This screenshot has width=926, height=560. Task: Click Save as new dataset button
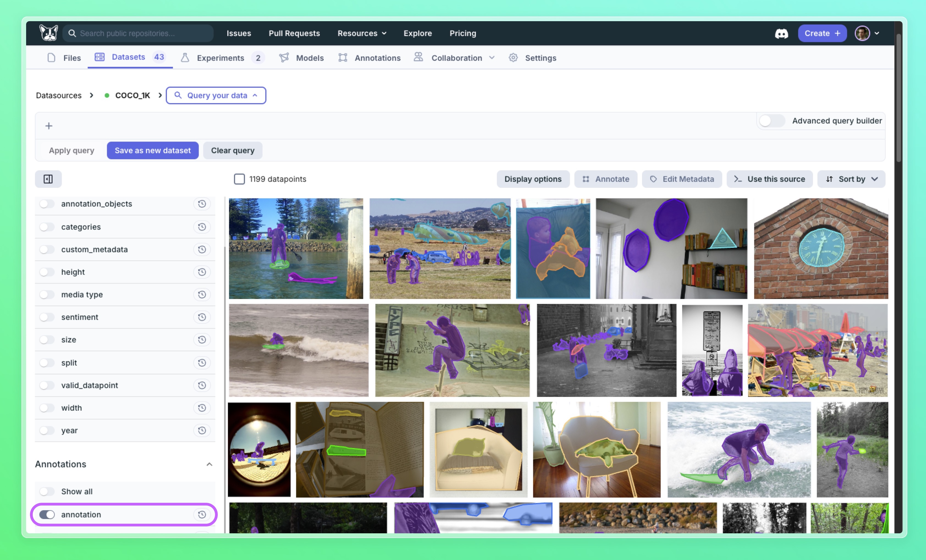[153, 150]
